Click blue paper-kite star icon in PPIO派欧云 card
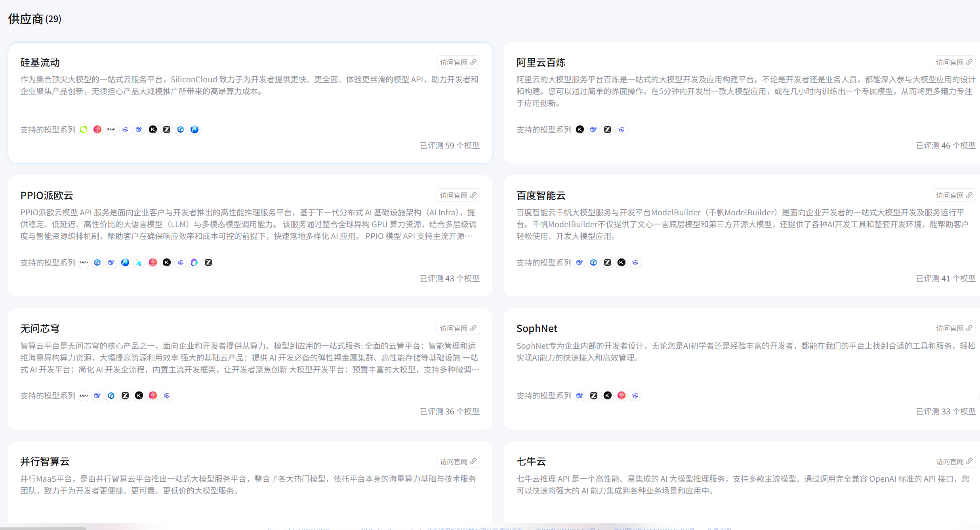Viewport: 980px width, 530px height. coord(139,262)
